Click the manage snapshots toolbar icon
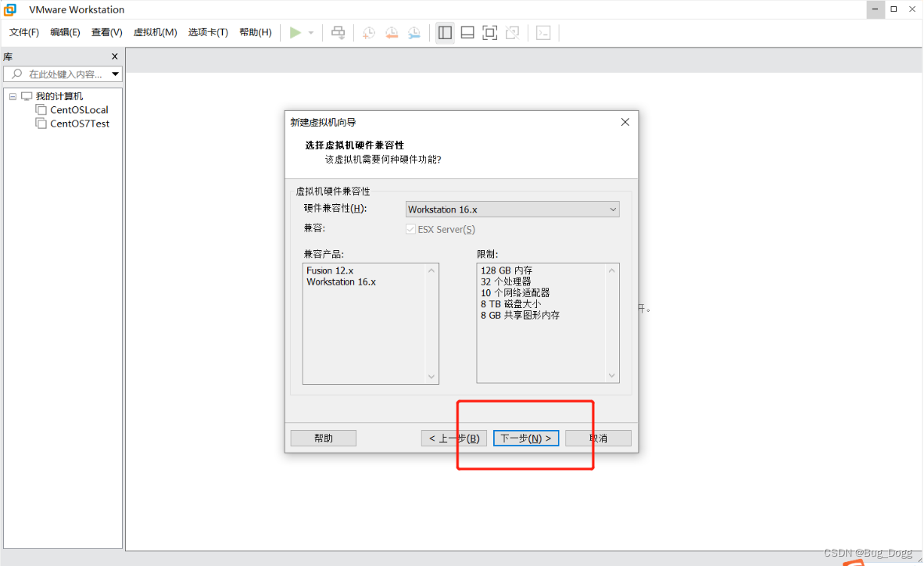924x566 pixels. pyautogui.click(x=414, y=32)
